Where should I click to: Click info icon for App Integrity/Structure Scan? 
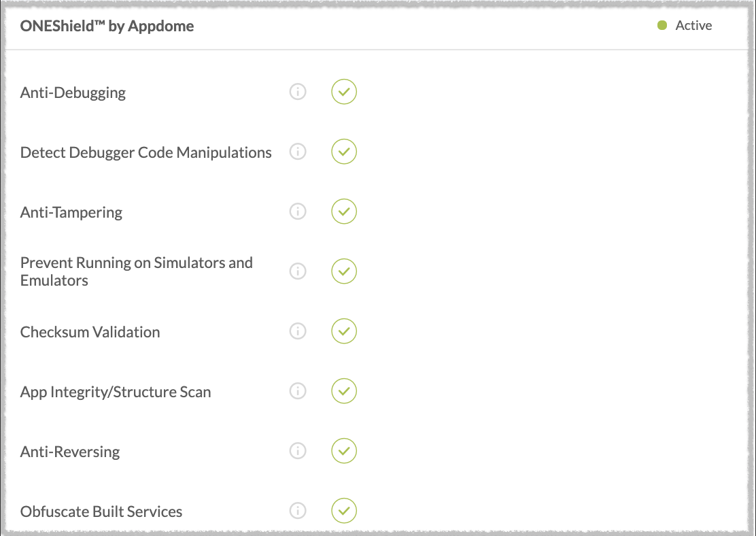pyautogui.click(x=298, y=391)
